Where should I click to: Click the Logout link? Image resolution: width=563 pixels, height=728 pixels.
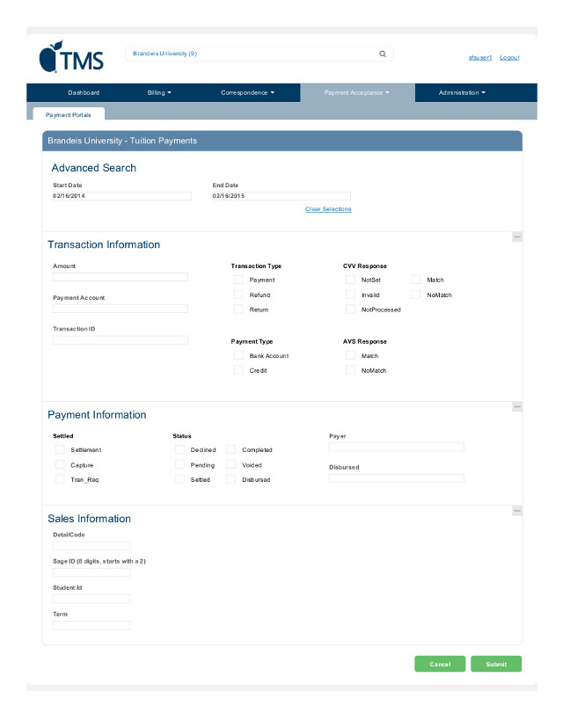pyautogui.click(x=509, y=57)
